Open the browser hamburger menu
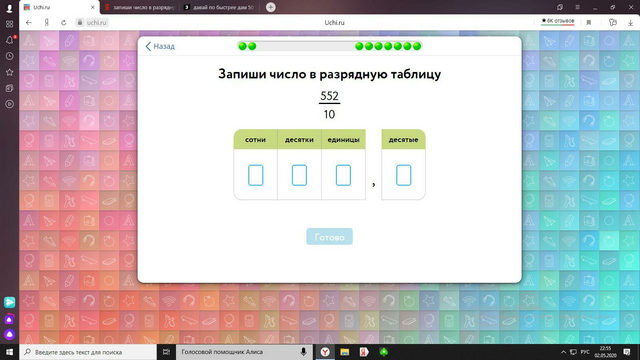The width and height of the screenshot is (640, 360). [x=577, y=7]
